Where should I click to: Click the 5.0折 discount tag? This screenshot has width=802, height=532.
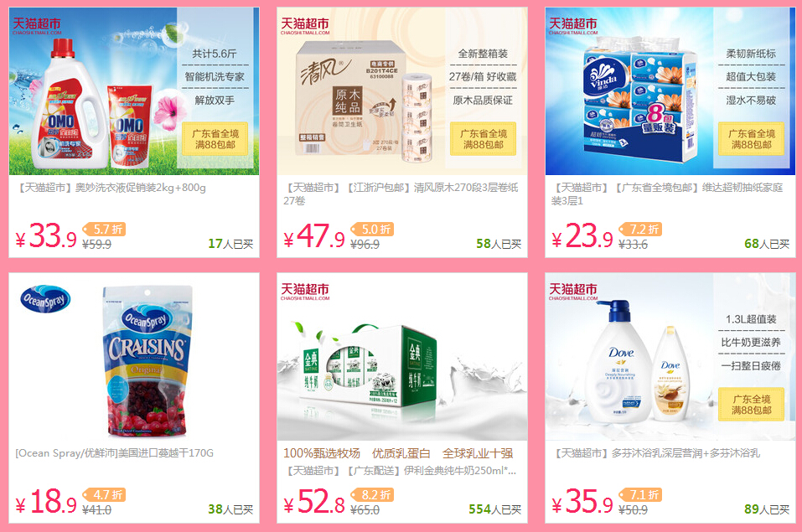[x=372, y=229]
